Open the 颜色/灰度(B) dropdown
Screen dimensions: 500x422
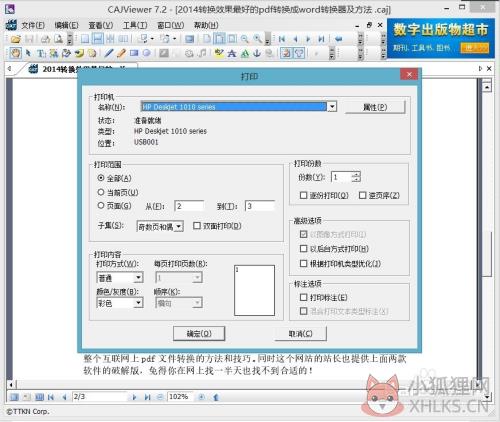point(138,303)
